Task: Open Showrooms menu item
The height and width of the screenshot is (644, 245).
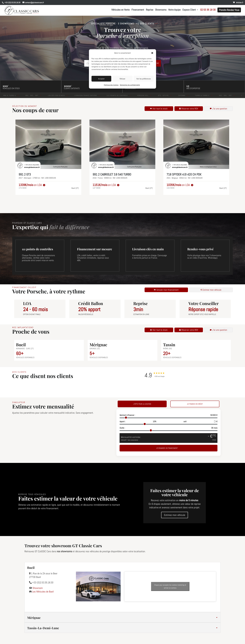Action: pos(161,10)
